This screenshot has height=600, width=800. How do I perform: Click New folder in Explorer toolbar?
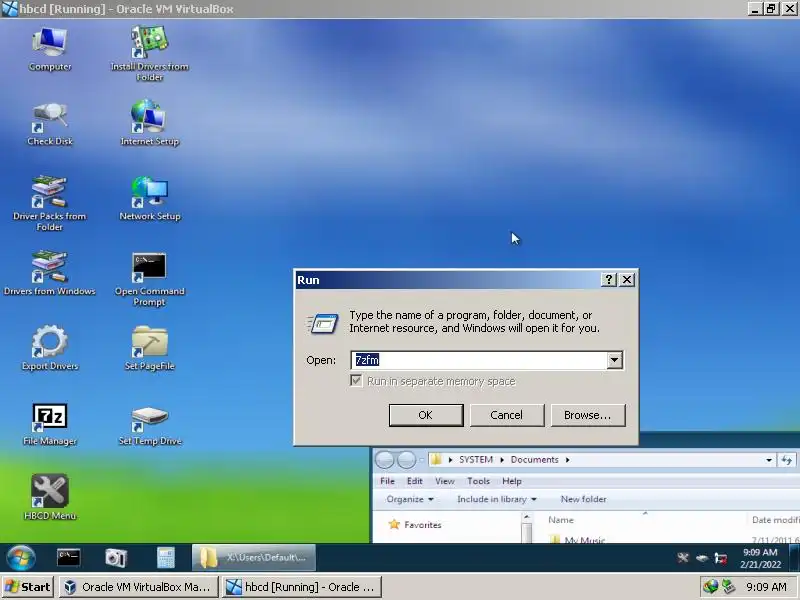click(x=584, y=499)
